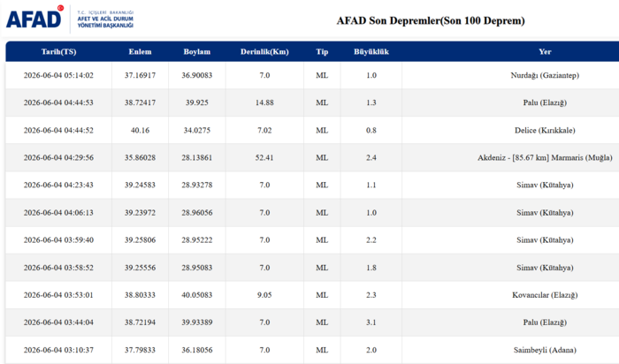Click latitude value 35.86028
619x364 pixels.
(140, 157)
